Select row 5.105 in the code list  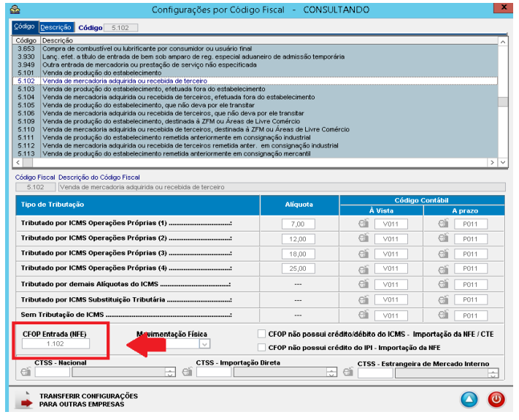click(255, 105)
